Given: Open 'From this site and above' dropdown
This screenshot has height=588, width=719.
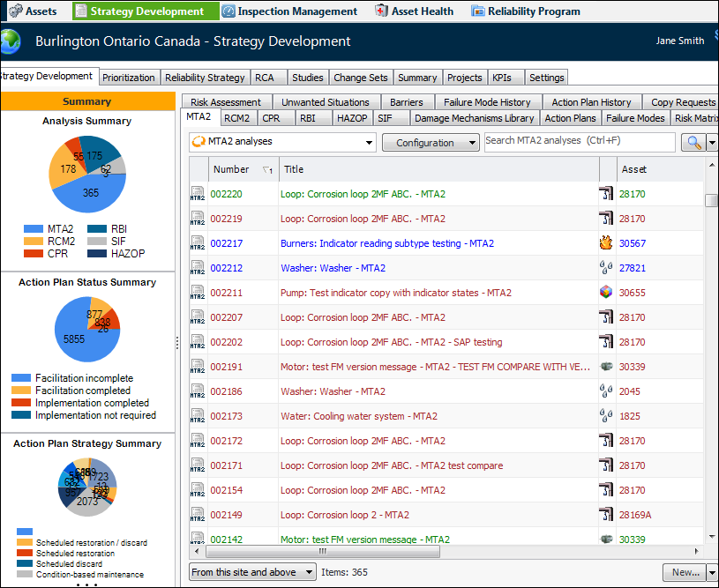Looking at the screenshot, I should point(252,572).
